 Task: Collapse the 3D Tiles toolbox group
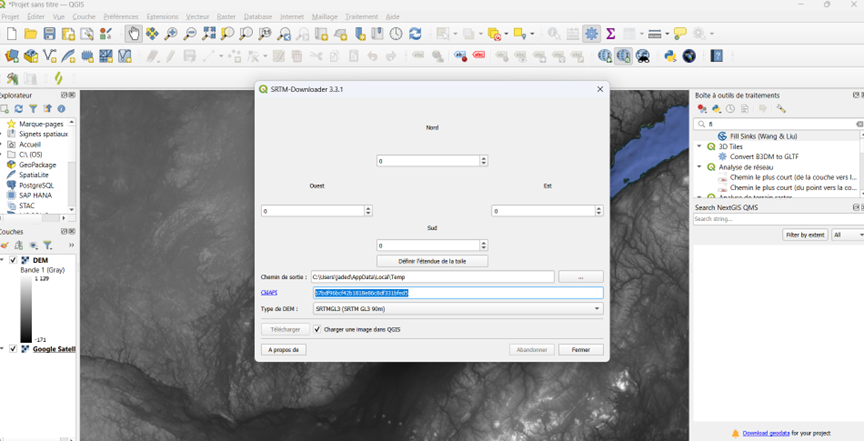(x=700, y=146)
